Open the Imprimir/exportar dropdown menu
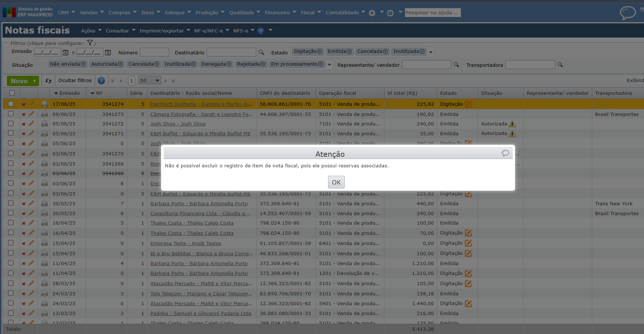The height and width of the screenshot is (334, 644). (165, 31)
